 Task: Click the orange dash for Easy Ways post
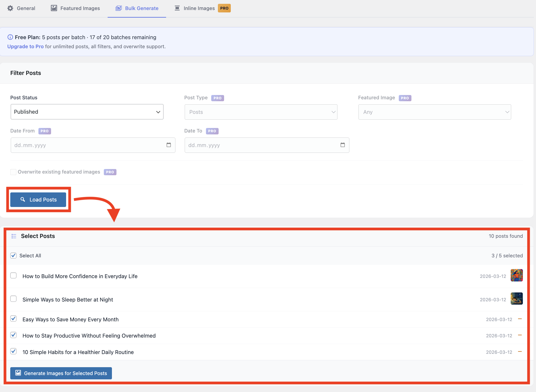click(520, 319)
